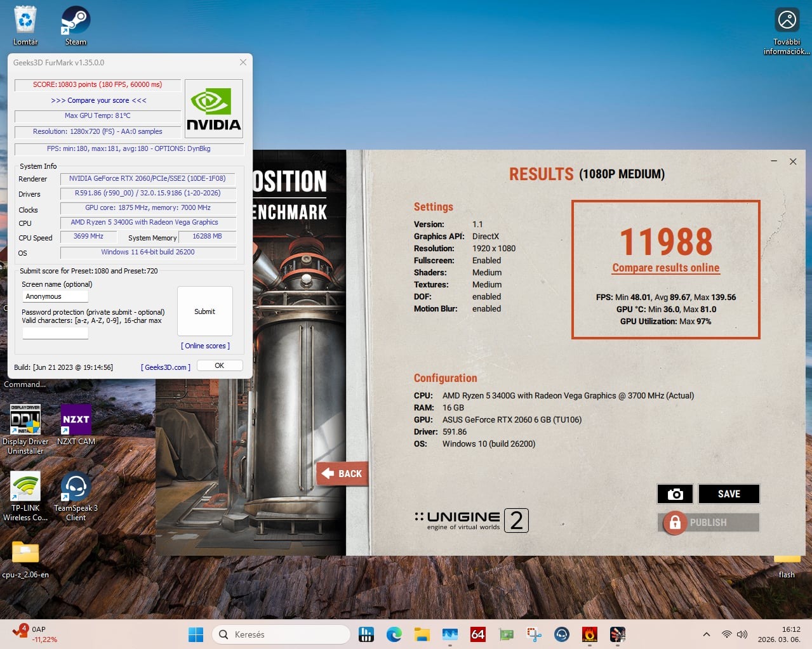The height and width of the screenshot is (649, 812).
Task: Open További információk desktop icon
Action: point(787,30)
